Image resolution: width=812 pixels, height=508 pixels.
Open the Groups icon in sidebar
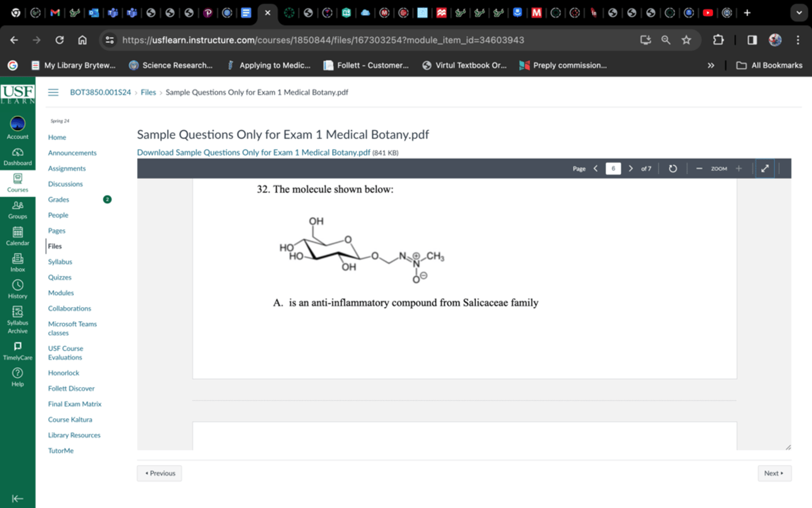[17, 209]
